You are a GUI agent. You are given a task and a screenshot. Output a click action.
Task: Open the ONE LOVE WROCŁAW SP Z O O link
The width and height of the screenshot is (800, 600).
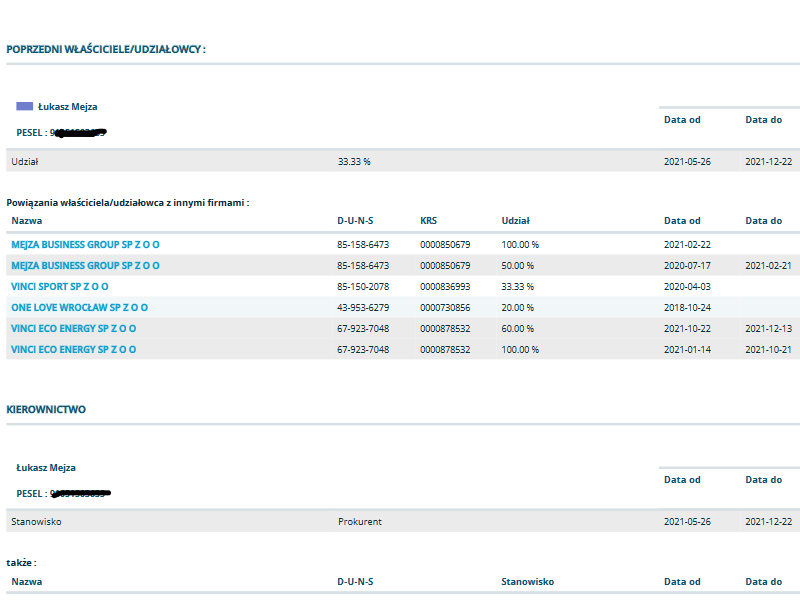point(80,308)
